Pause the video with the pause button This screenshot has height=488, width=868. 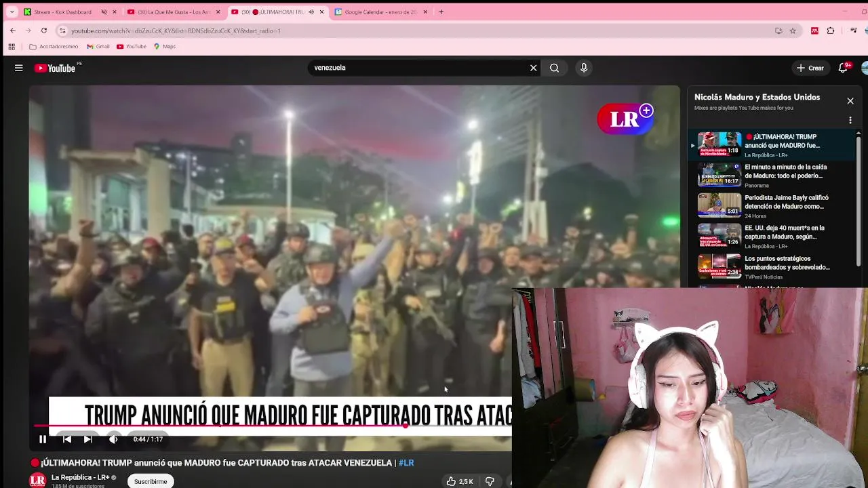pos(43,439)
